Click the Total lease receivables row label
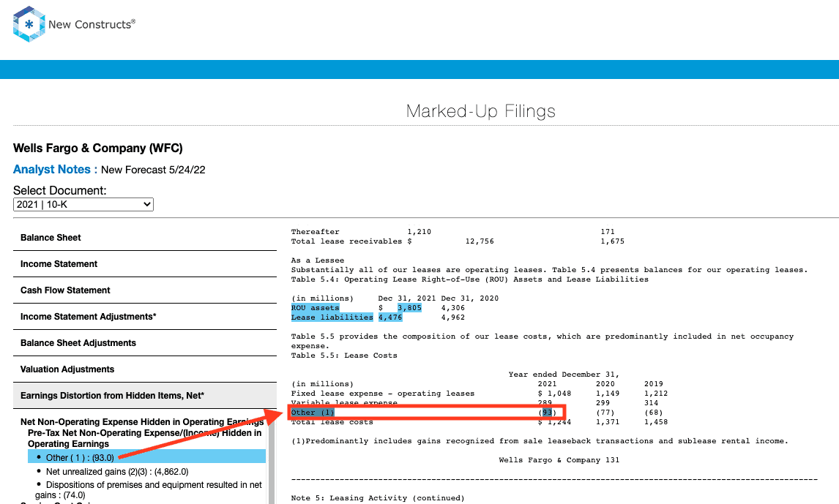 347,241
